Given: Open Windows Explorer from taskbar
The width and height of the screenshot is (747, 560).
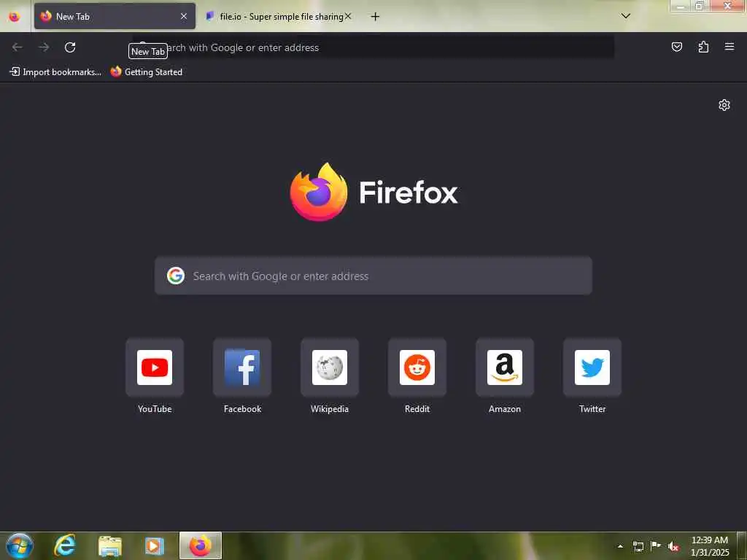Looking at the screenshot, I should 110,545.
